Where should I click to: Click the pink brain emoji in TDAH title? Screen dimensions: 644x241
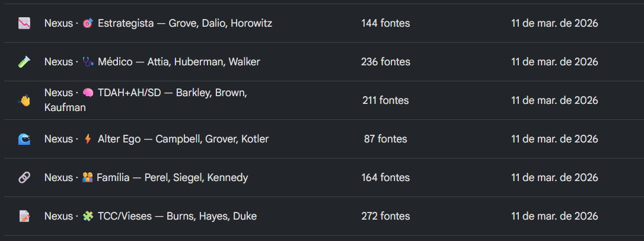pos(88,93)
